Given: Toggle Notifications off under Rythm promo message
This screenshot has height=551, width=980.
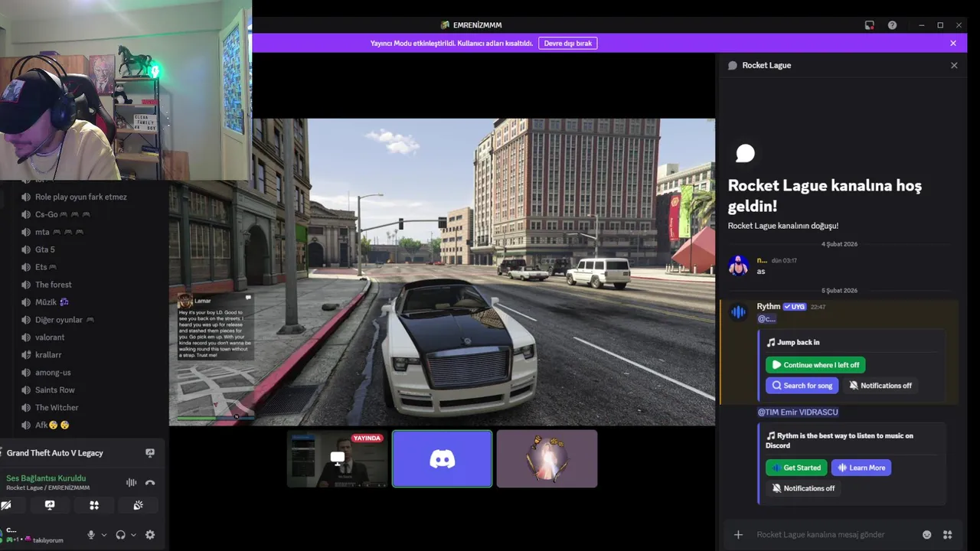Looking at the screenshot, I should (x=803, y=488).
